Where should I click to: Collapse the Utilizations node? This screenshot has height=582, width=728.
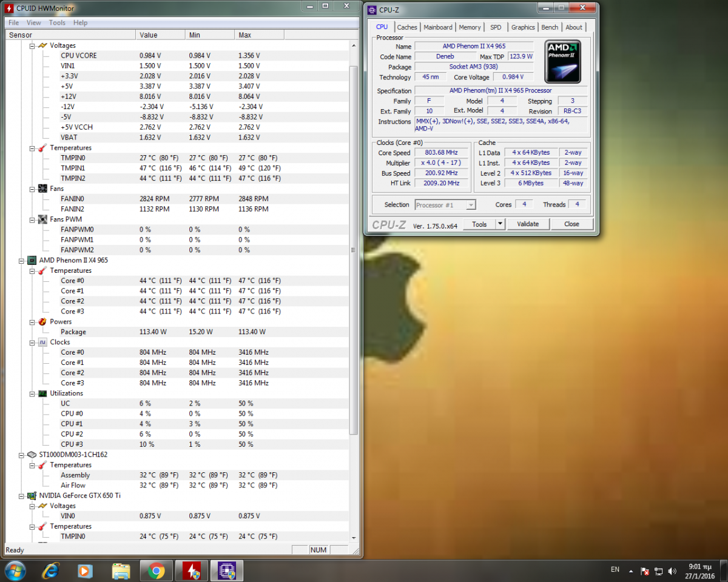[x=32, y=393]
